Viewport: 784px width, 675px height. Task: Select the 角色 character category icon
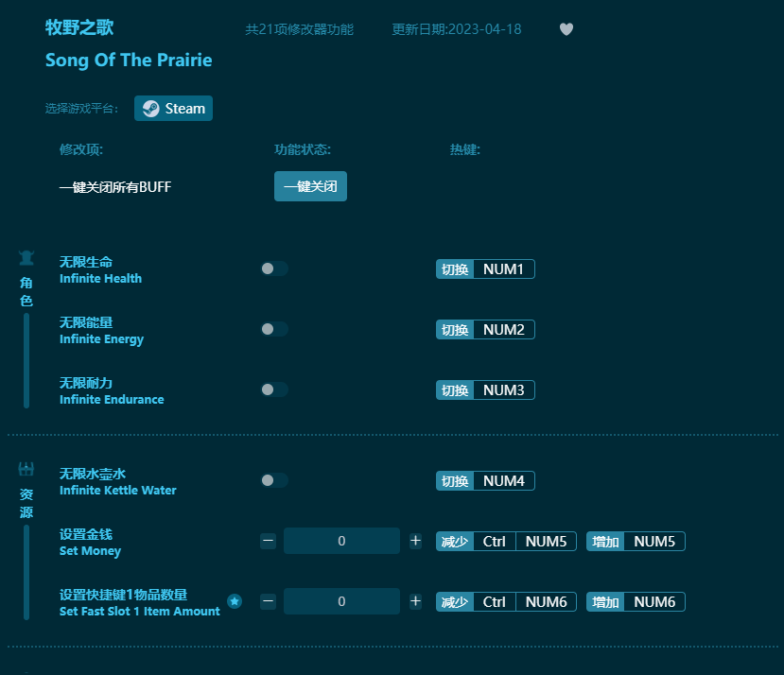pyautogui.click(x=26, y=256)
